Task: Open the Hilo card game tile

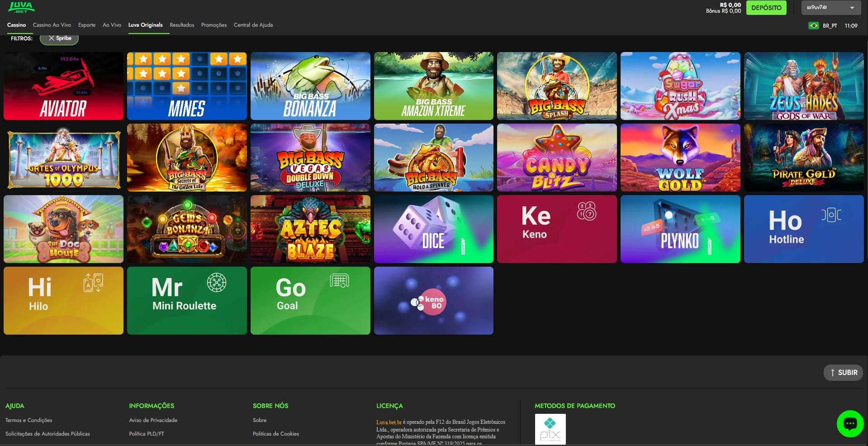Action: pyautogui.click(x=63, y=301)
